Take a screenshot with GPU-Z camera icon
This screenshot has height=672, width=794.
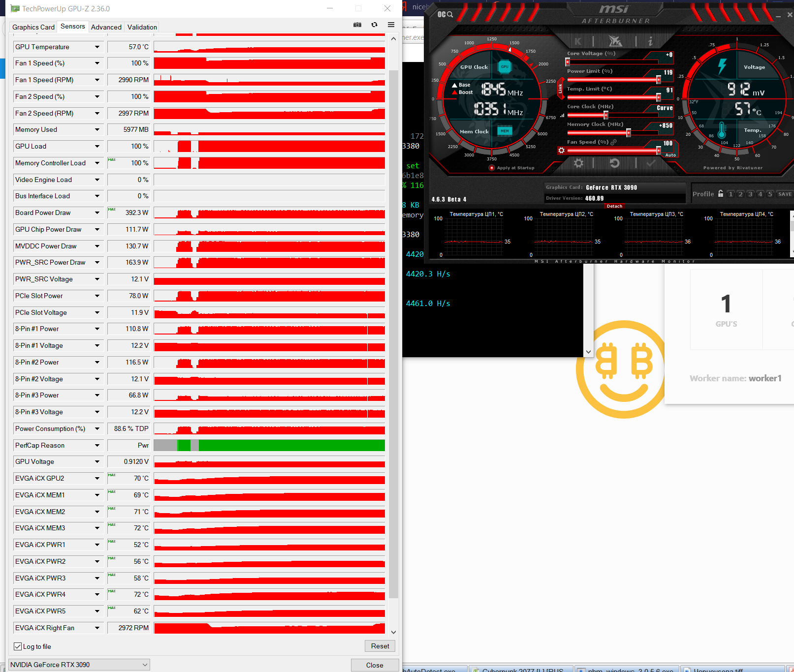pyautogui.click(x=357, y=25)
